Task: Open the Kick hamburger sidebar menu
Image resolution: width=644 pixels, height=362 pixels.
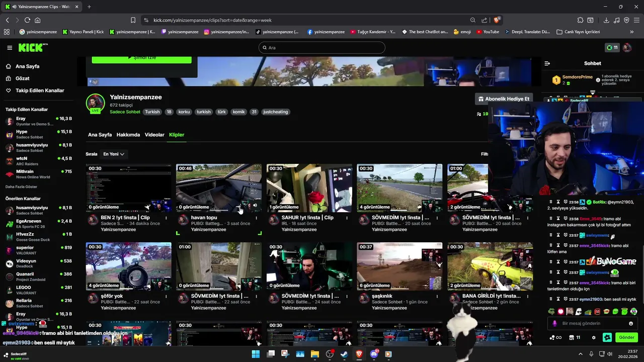Action: 10,48
